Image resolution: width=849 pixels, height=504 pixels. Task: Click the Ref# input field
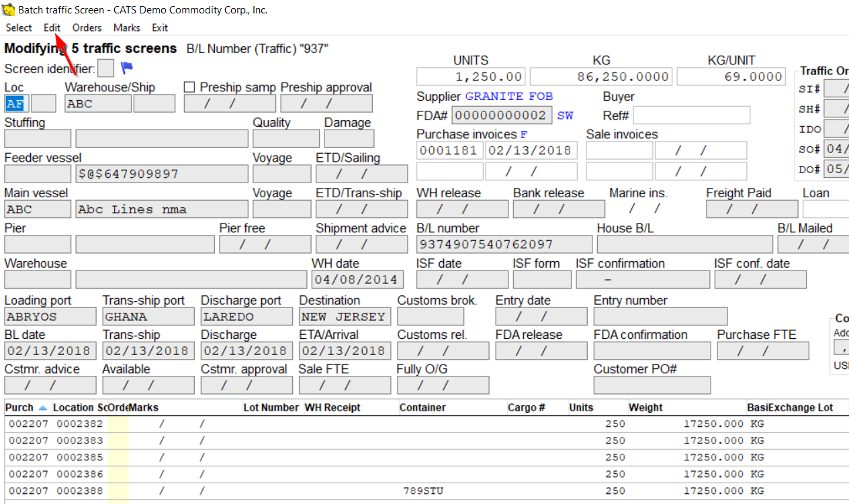coord(692,115)
